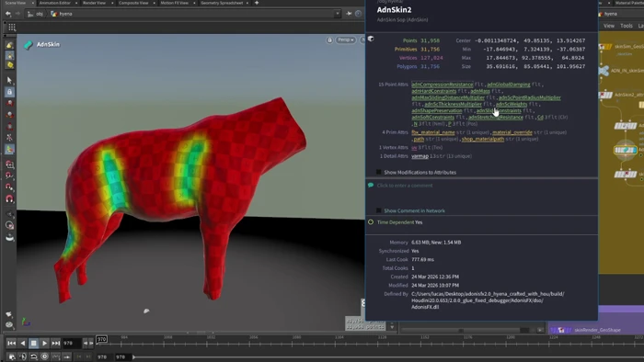This screenshot has height=362, width=644.
Task: Step forward one frame with the arrow
Action: tap(91, 343)
